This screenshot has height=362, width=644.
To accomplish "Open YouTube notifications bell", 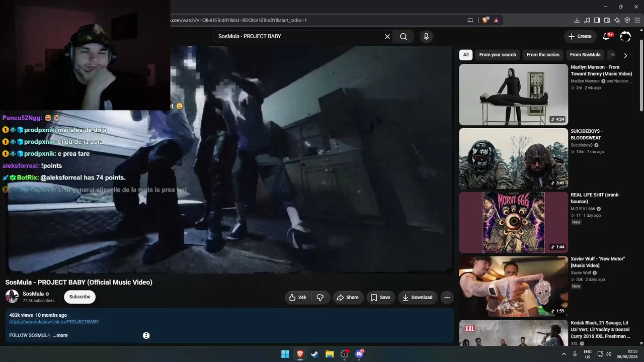I will [606, 37].
